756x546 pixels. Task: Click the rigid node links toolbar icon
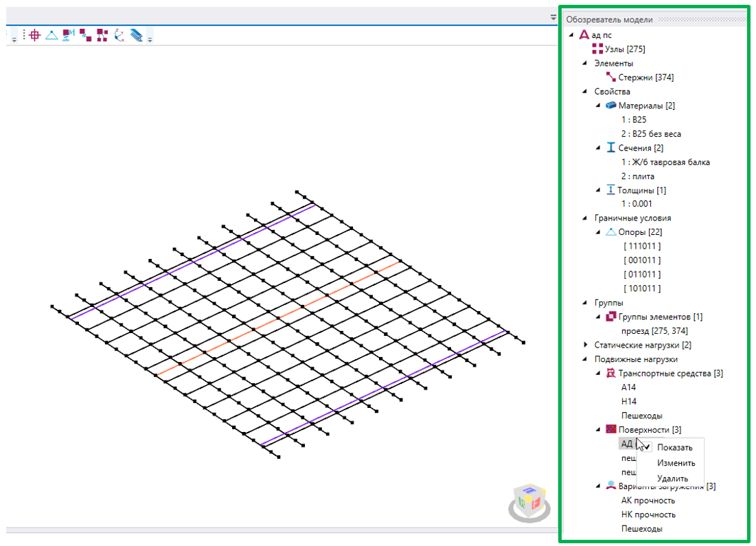tap(102, 35)
